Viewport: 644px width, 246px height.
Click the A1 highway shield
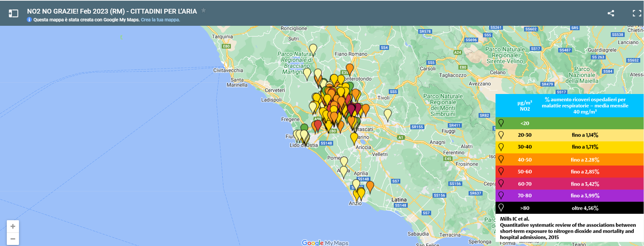pos(401,137)
